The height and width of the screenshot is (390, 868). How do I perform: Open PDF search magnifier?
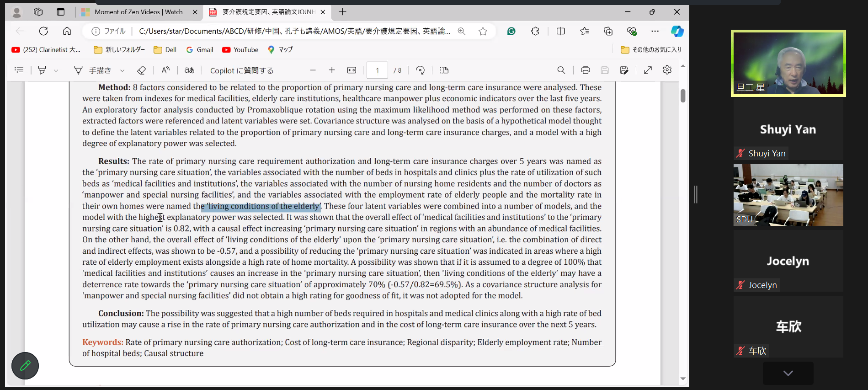tap(561, 70)
